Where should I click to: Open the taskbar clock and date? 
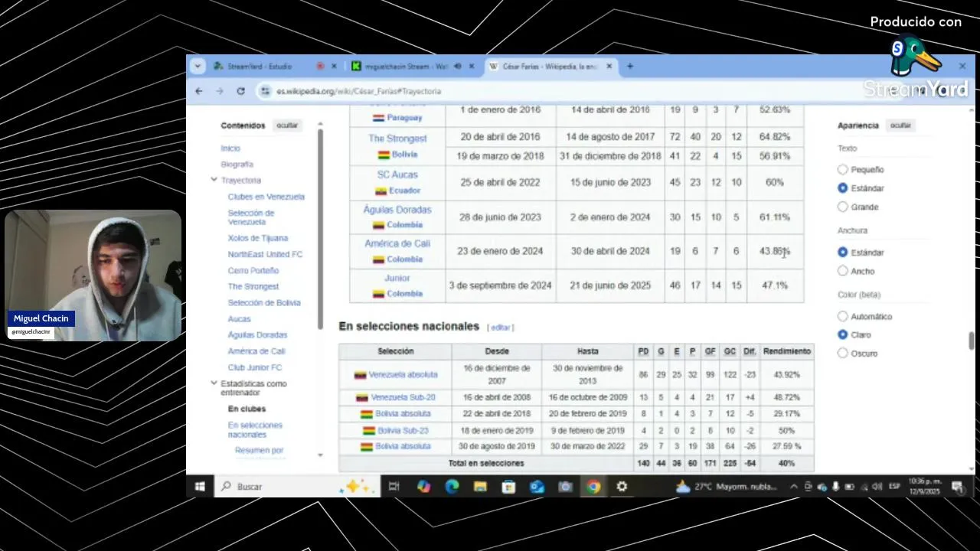(926, 487)
